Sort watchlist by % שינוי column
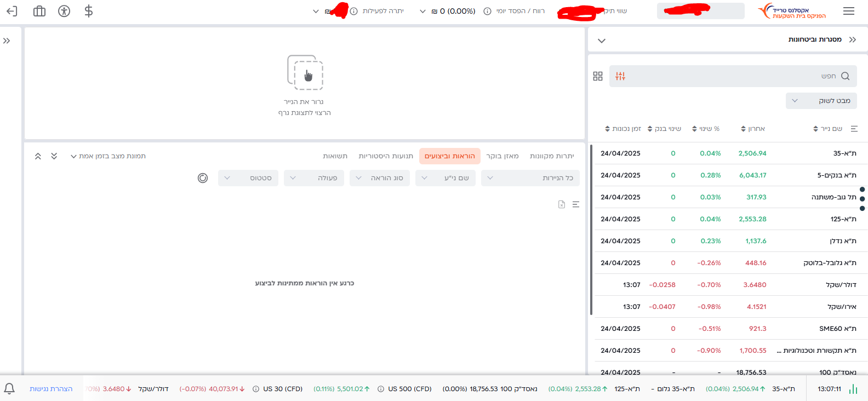This screenshot has height=401, width=868. [x=706, y=129]
